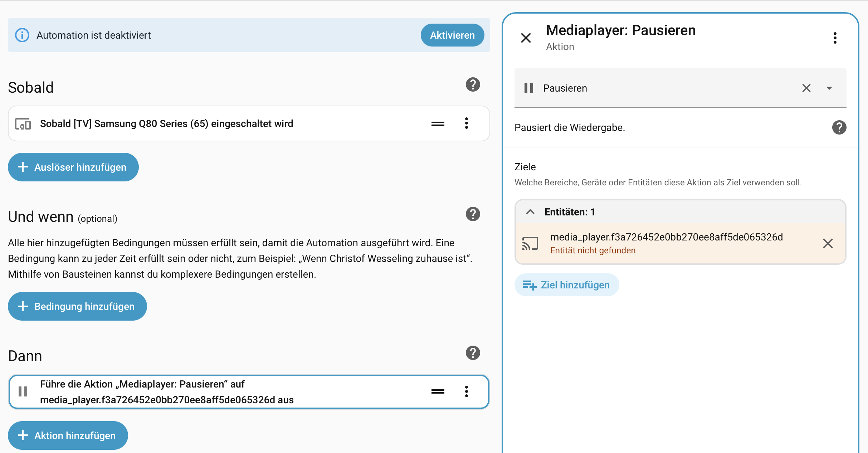Select the Samsung Q80 trigger row
Viewport: 868px width, 453px height.
[215, 124]
